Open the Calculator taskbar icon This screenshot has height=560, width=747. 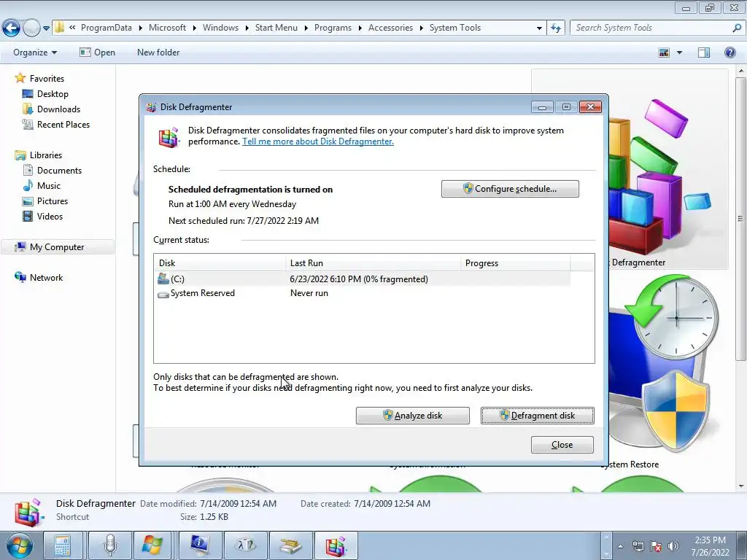coord(63,545)
